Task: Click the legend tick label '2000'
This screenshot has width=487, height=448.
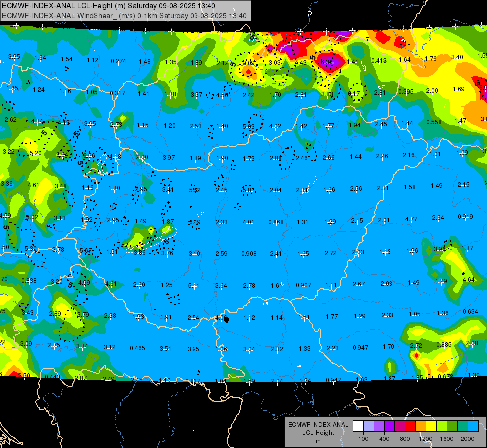Action: [x=468, y=439]
